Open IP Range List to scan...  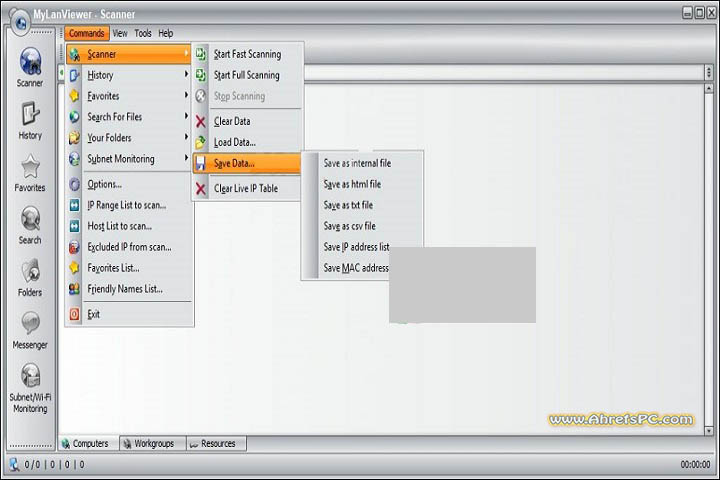pyautogui.click(x=129, y=205)
